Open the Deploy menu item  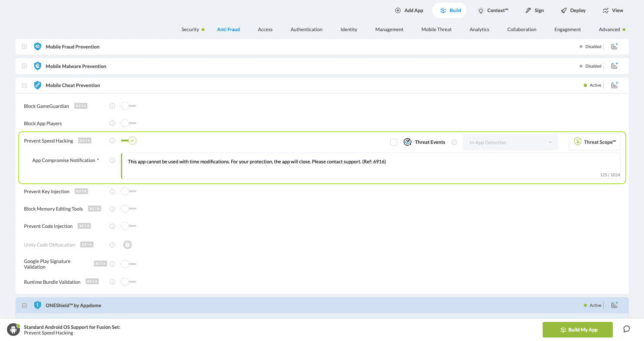pos(573,10)
